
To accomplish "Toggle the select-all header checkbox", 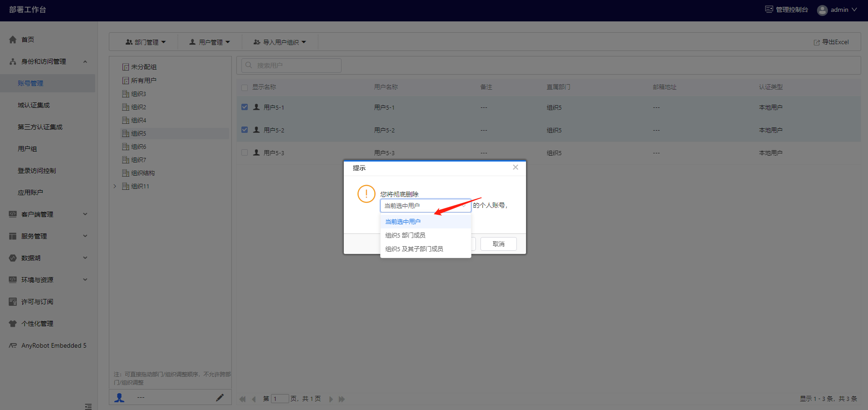I will click(x=245, y=87).
